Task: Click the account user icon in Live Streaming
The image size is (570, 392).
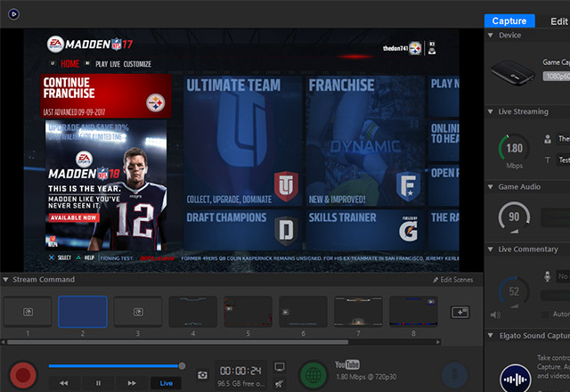Action: point(548,139)
